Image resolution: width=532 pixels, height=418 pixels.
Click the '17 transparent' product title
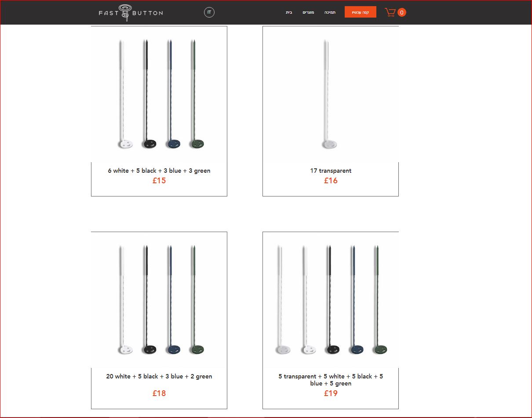(331, 171)
